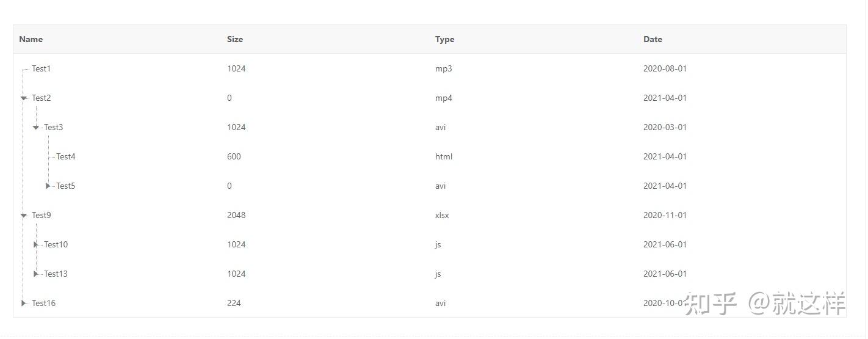Screen dimensions: 868x339
Task: Click the html type cell for Test4
Action: tap(444, 156)
